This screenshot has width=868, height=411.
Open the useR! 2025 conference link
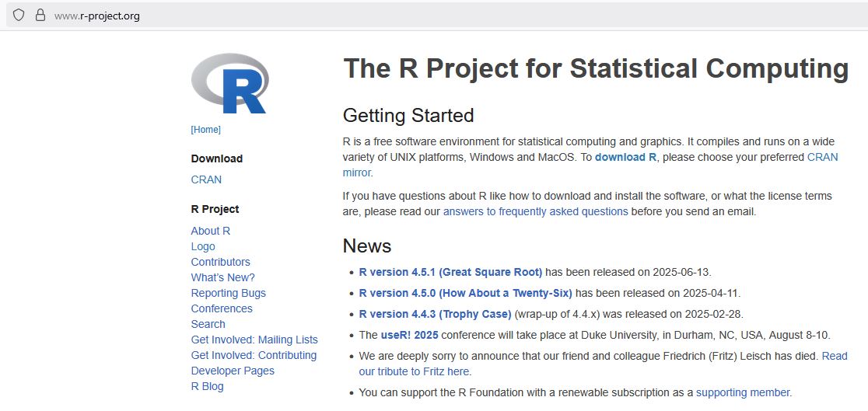pyautogui.click(x=410, y=335)
